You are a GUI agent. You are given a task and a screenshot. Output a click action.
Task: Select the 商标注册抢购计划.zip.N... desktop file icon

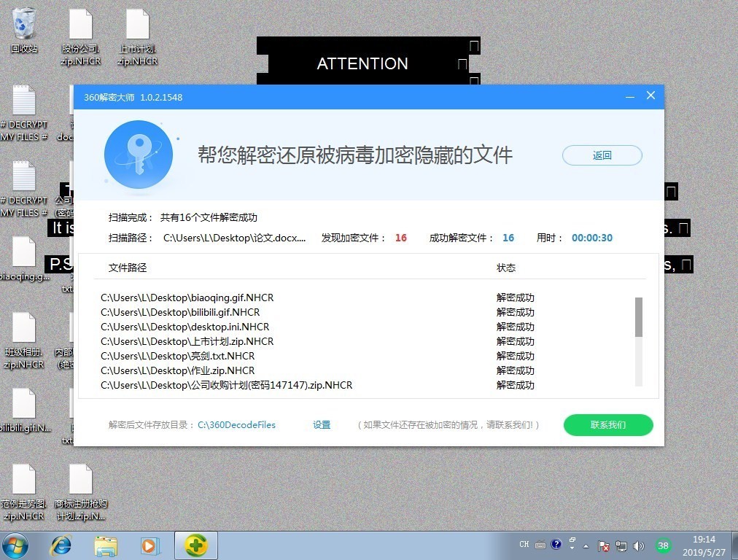coord(80,492)
